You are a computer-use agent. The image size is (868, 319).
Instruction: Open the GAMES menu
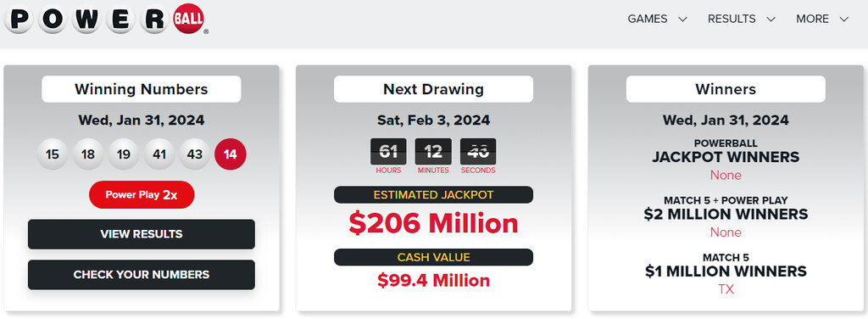point(647,19)
